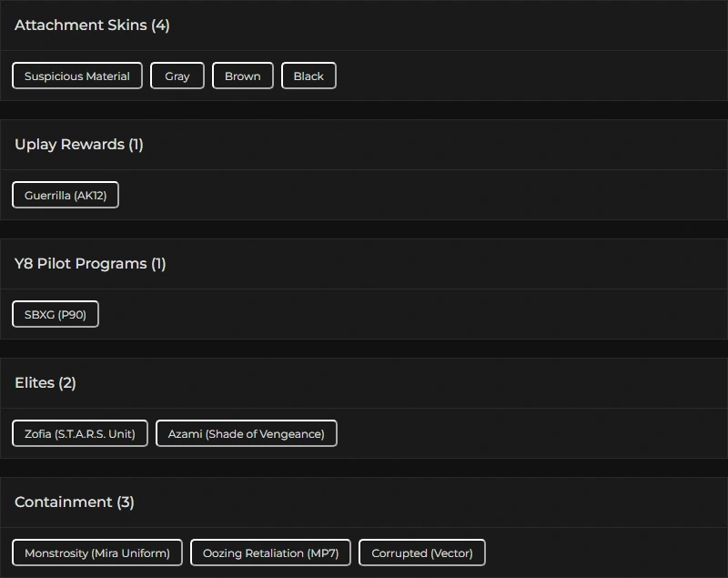Viewport: 728px width, 578px height.
Task: Click the (4) count beside Attachment Skins
Action: 160,25
